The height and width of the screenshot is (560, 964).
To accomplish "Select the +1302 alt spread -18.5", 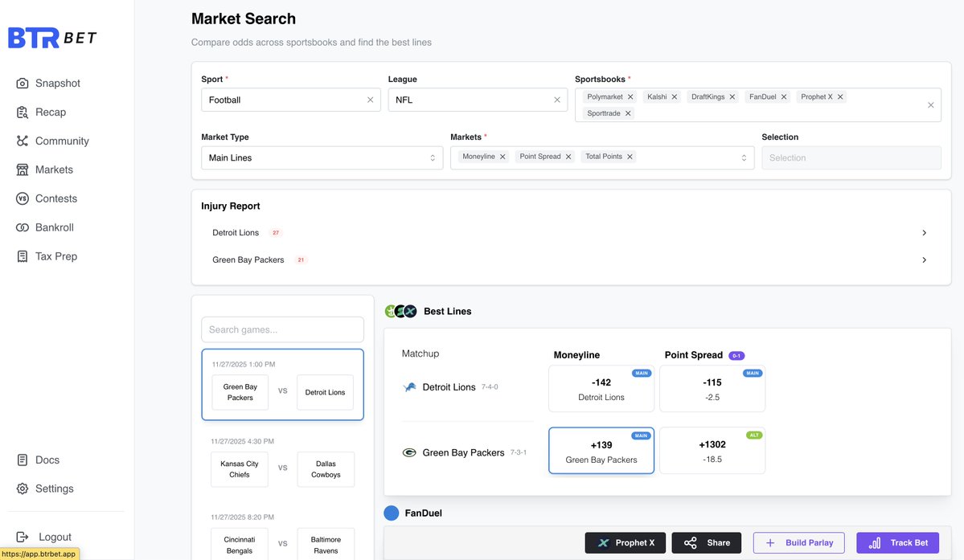I will click(x=712, y=451).
